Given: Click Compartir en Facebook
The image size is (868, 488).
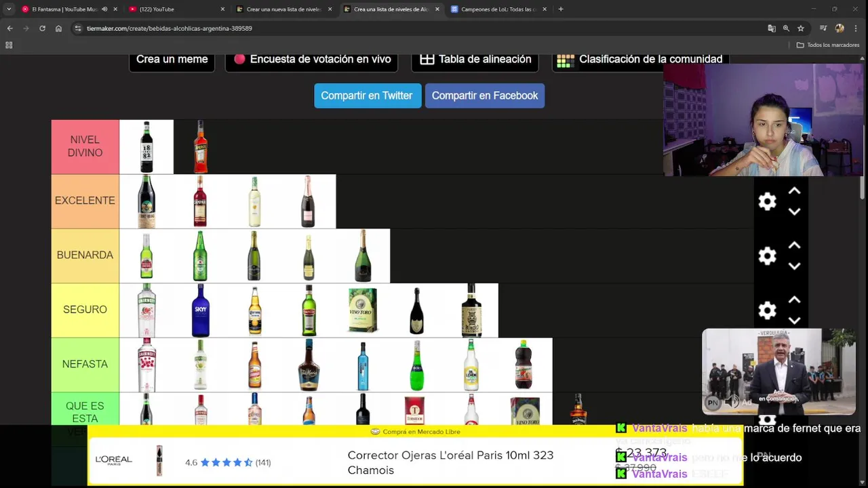Looking at the screenshot, I should [485, 96].
